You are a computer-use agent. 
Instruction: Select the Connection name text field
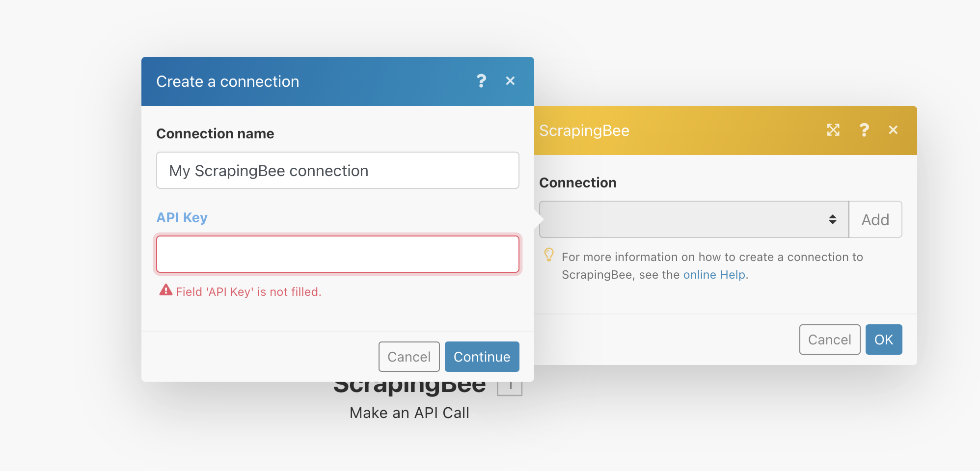tap(337, 170)
